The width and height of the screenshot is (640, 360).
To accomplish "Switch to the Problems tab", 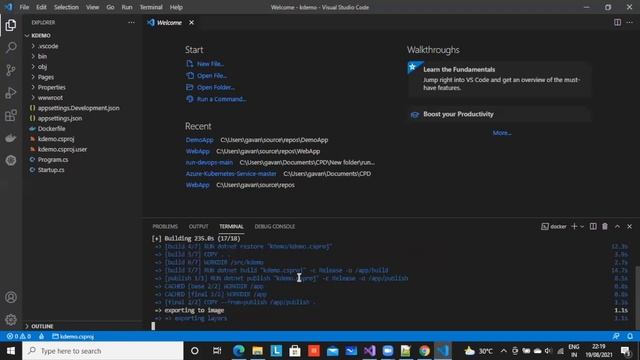I will [x=165, y=227].
